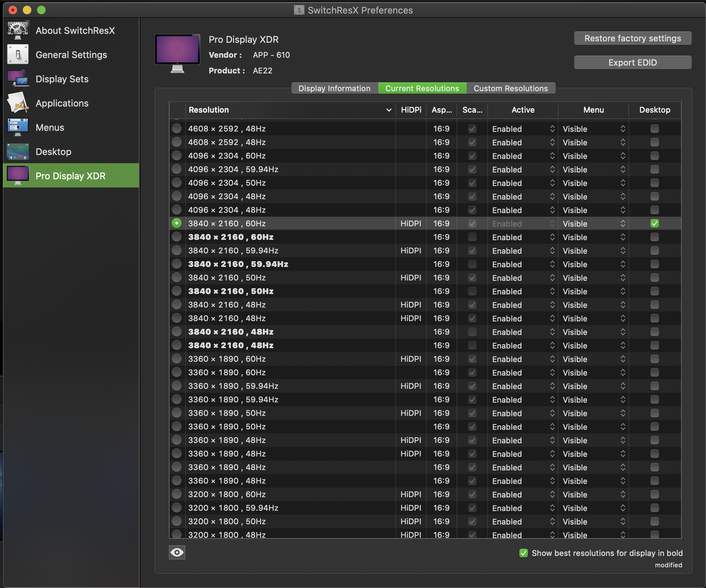Screen dimensions: 706x588
Task: Click Restore factory settings button
Action: [x=632, y=38]
